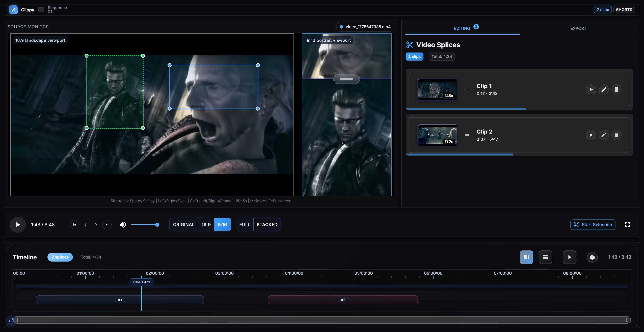Click the portrait viewport split handle
The image size is (644, 332).
point(346,79)
